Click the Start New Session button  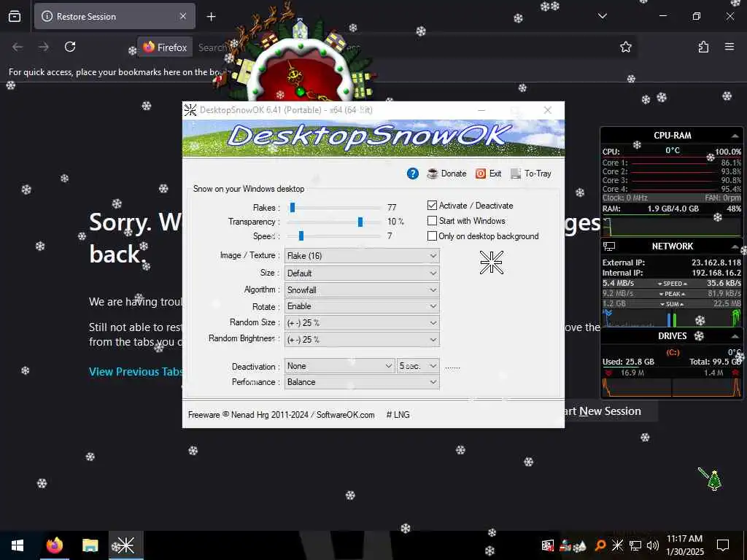pos(603,411)
